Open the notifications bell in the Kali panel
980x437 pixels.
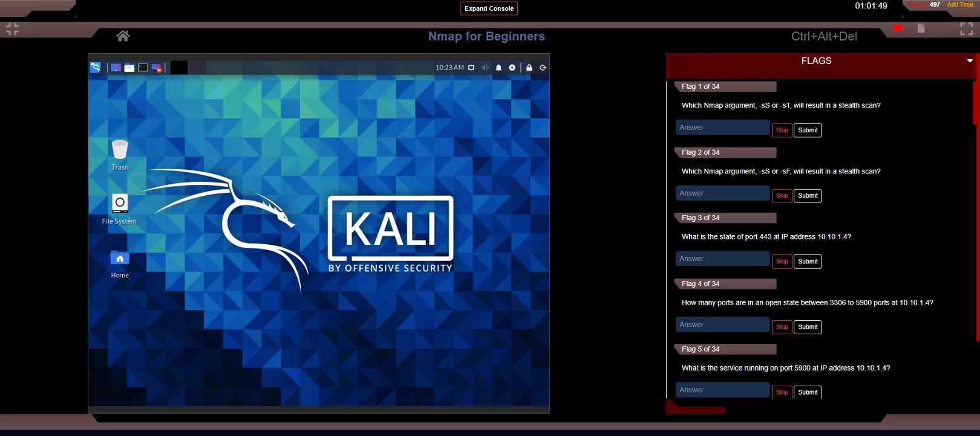pyautogui.click(x=498, y=68)
